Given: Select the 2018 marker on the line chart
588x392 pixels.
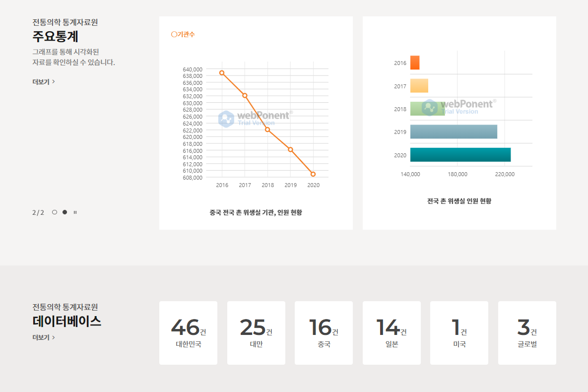Looking at the screenshot, I should (267, 130).
